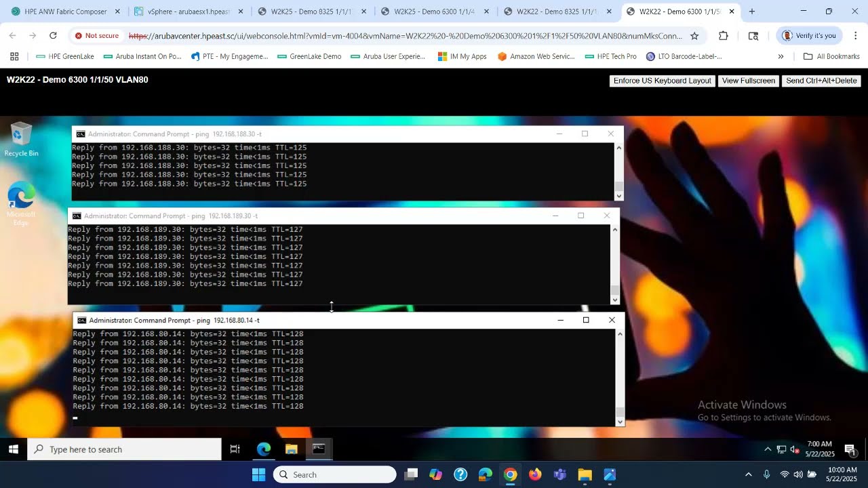This screenshot has width=868, height=488.
Task: Open host Wi-Fi network settings icon
Action: pyautogui.click(x=785, y=474)
